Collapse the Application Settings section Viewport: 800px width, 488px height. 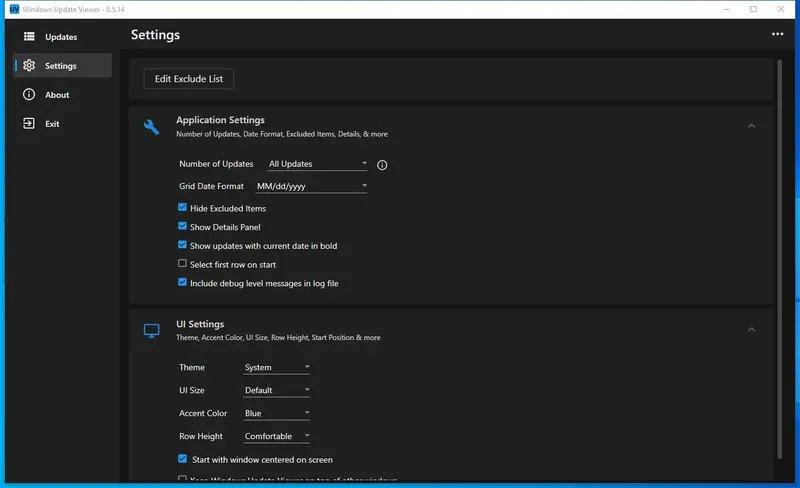pos(751,126)
